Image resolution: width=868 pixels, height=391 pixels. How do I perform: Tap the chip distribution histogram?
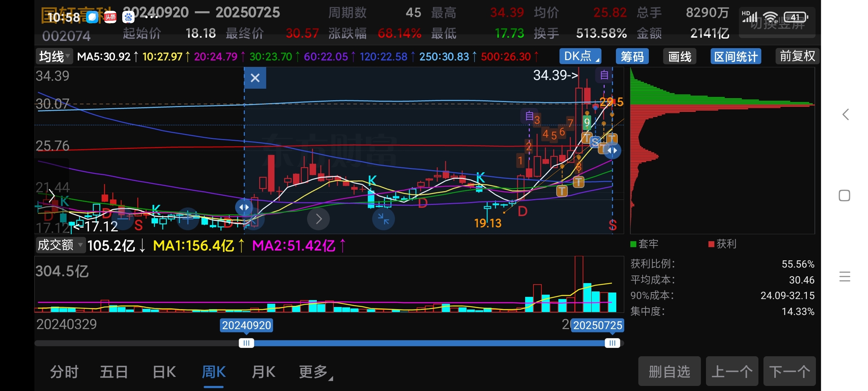(722, 151)
